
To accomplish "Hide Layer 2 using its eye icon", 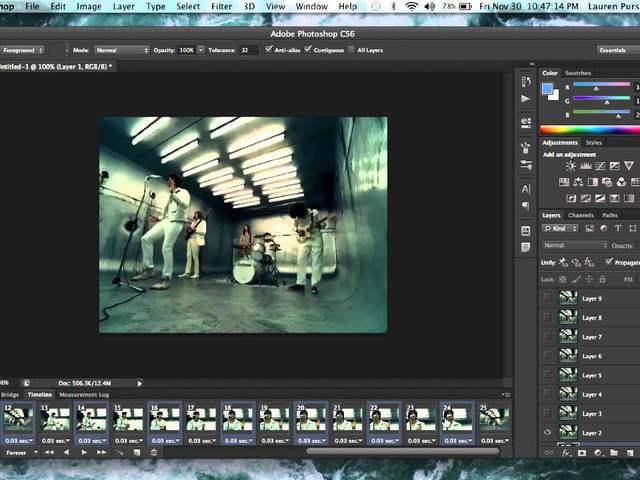I will point(547,432).
